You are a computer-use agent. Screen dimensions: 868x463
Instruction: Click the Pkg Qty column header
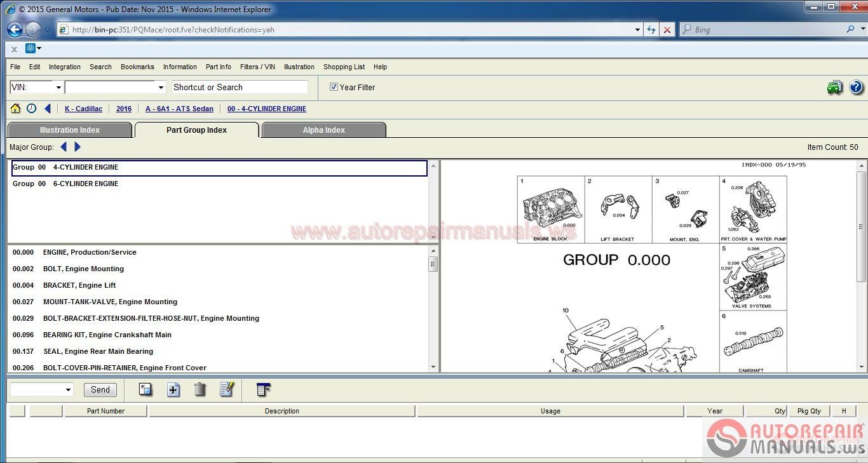click(809, 411)
